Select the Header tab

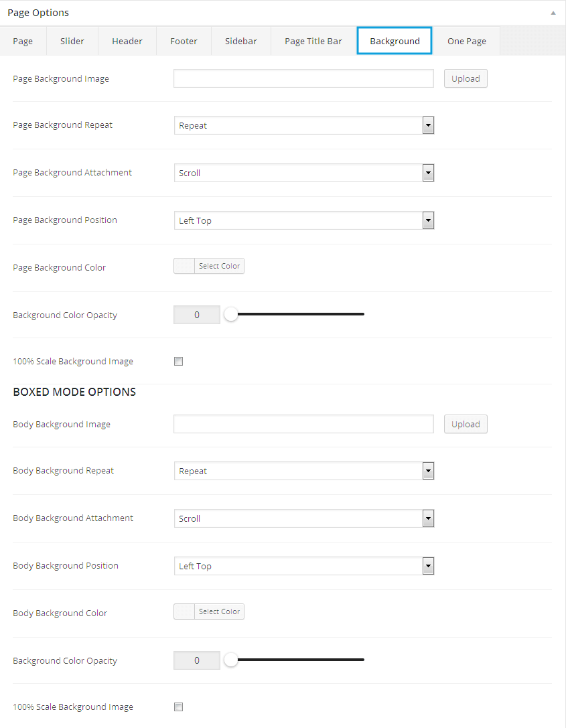click(x=127, y=41)
